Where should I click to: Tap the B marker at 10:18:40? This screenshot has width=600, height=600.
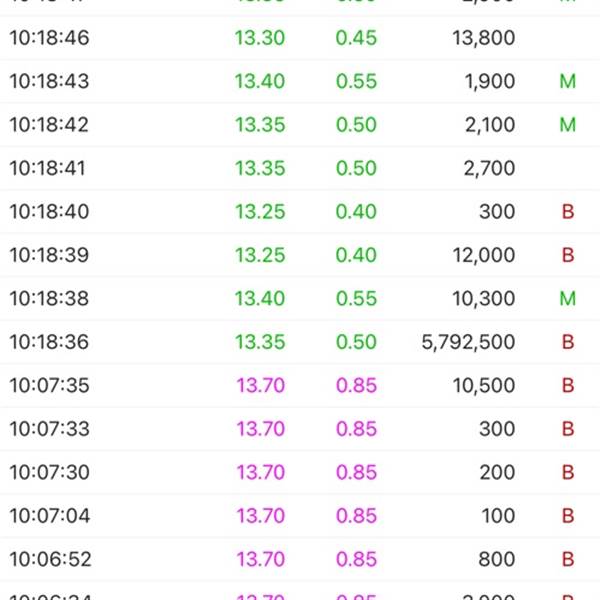coord(568,211)
